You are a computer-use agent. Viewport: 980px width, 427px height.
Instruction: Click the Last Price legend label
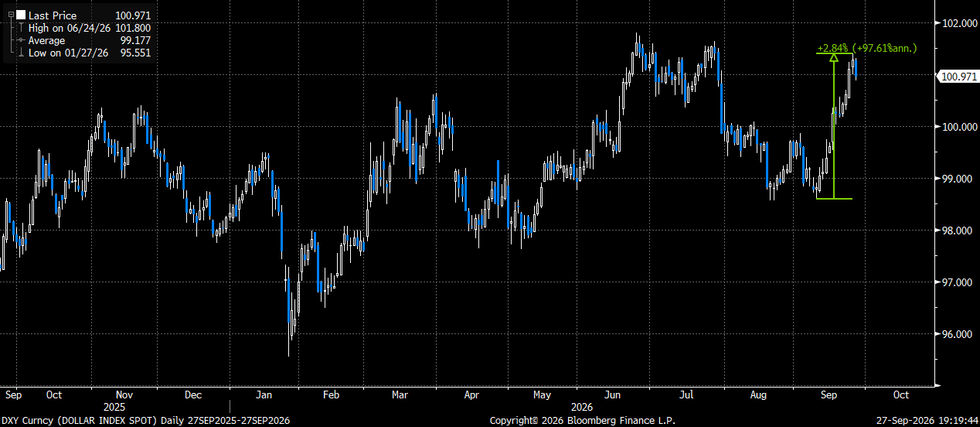point(51,15)
